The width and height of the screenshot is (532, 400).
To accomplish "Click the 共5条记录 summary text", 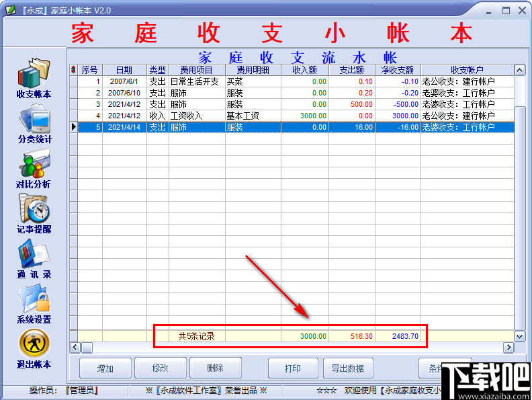I will 197,336.
